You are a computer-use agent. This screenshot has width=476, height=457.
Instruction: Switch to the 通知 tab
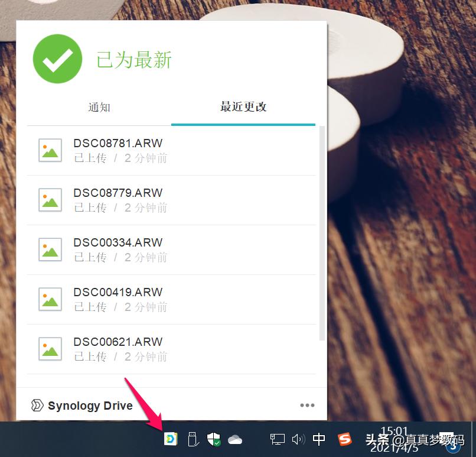click(99, 108)
